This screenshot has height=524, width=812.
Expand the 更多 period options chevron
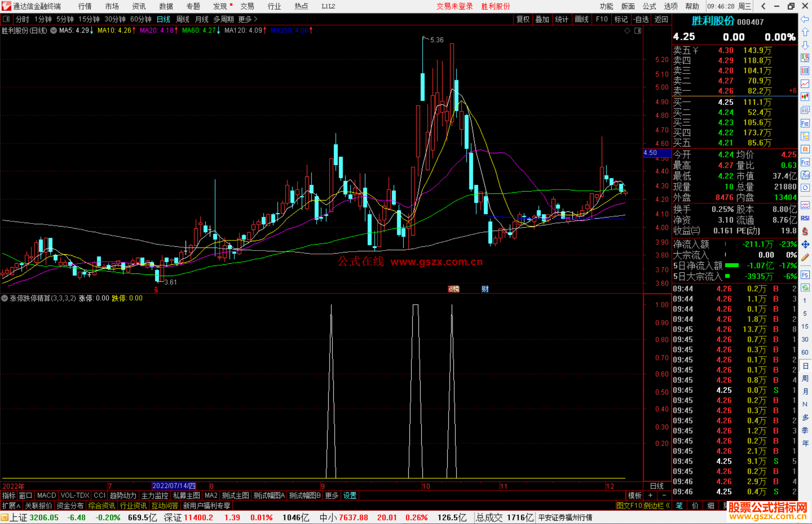(x=256, y=19)
